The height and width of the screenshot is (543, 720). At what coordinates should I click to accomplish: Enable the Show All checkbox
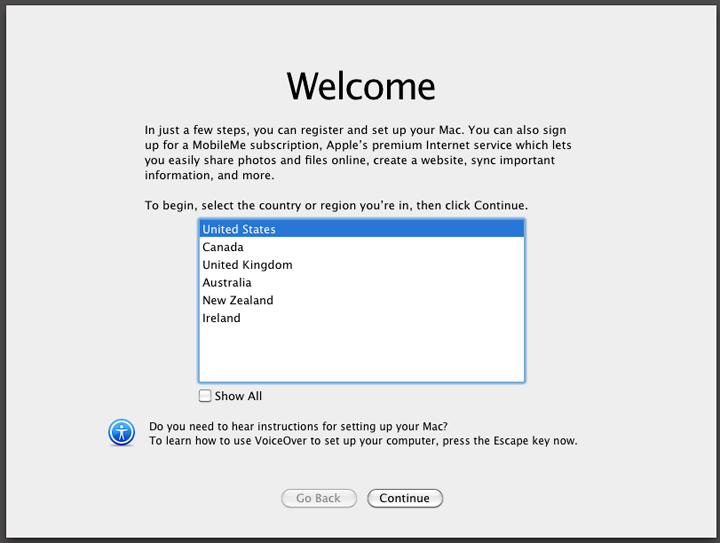205,396
